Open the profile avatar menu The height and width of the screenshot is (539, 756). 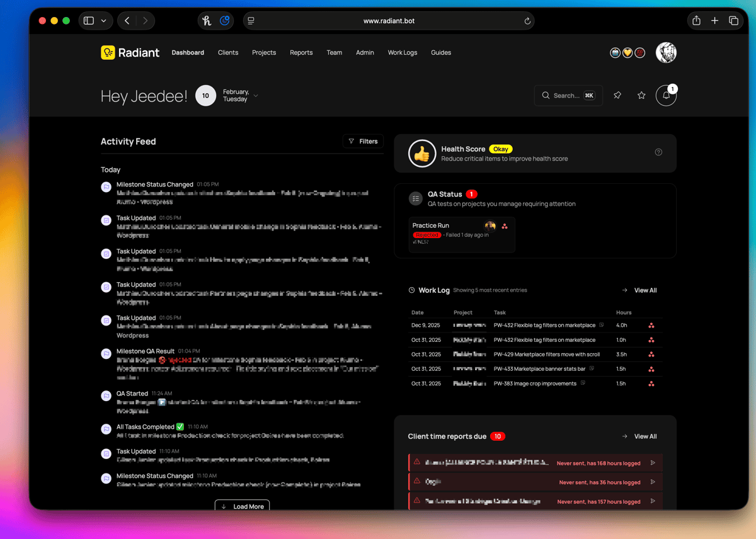(666, 53)
